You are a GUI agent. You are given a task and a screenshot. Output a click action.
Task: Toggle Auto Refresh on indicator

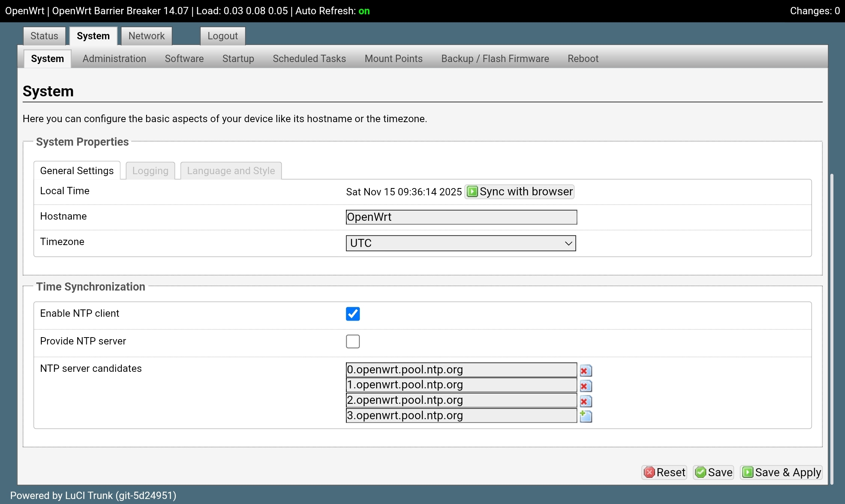coord(364,11)
